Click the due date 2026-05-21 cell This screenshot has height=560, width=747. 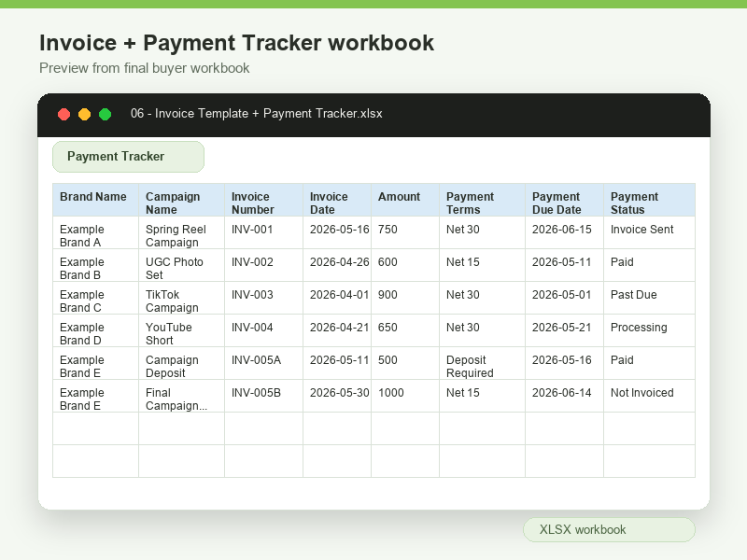[564, 330]
